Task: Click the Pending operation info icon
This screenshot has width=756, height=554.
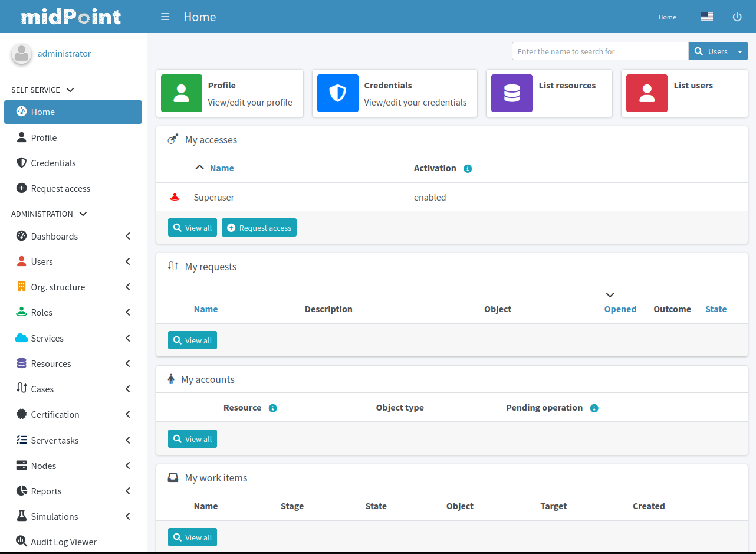Action: [594, 408]
